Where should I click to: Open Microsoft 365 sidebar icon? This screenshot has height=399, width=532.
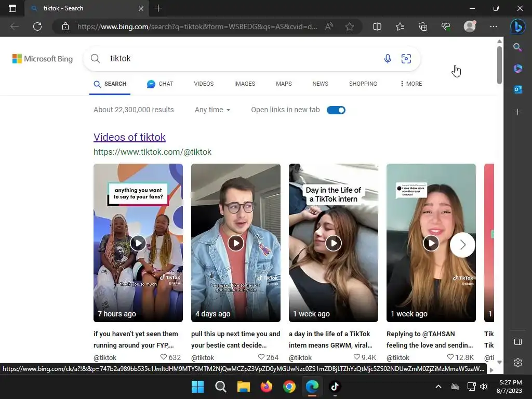point(517,69)
